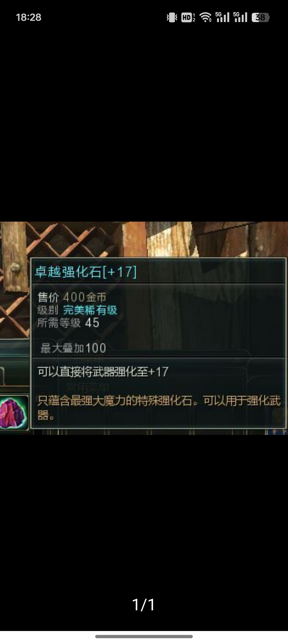Tap the 18:28 clock in status bar

[29, 17]
